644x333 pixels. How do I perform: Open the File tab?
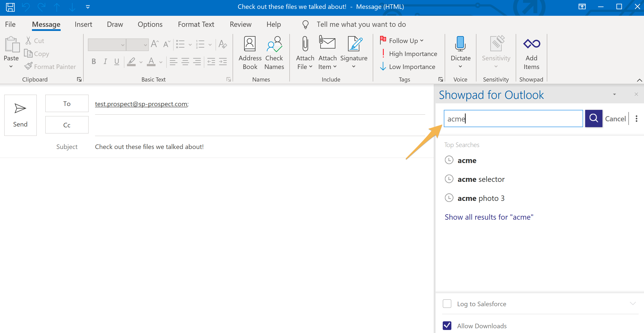10,24
